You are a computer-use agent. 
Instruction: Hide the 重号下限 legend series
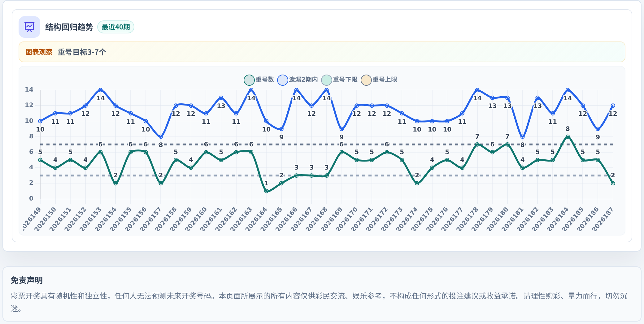point(339,80)
